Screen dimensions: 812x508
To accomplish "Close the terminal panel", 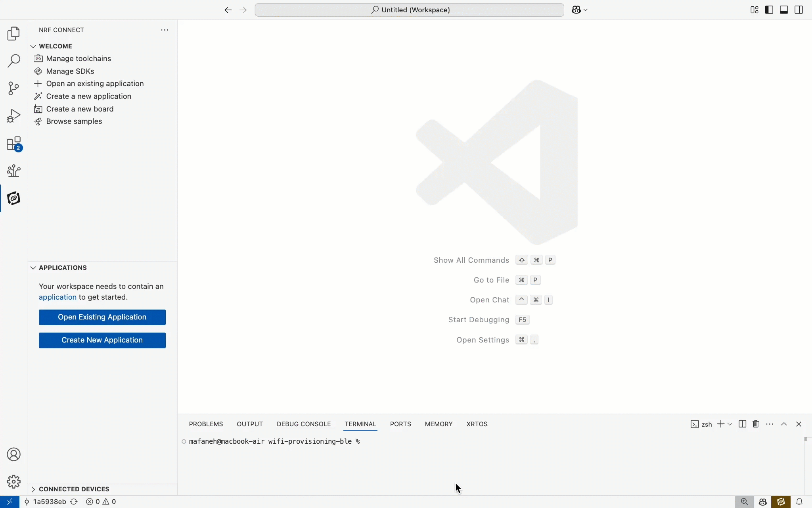I will (x=799, y=424).
